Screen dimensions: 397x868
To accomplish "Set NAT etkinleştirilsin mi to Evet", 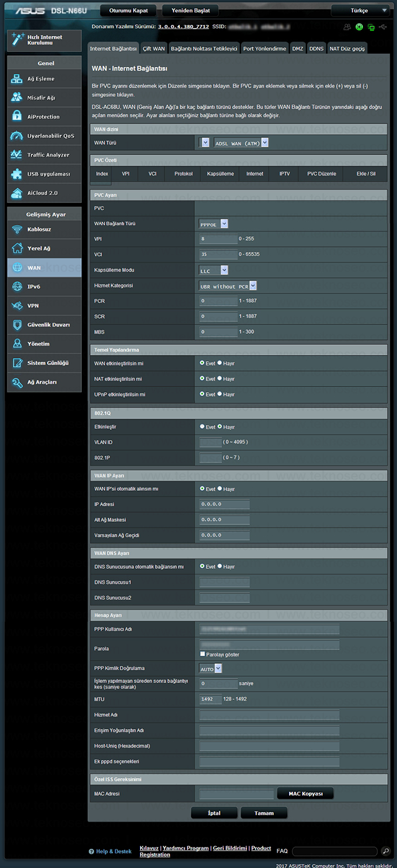I will (202, 378).
